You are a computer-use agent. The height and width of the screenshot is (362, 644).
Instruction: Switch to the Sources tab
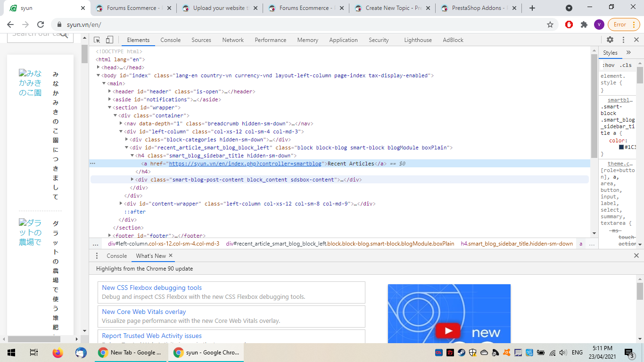click(201, 40)
